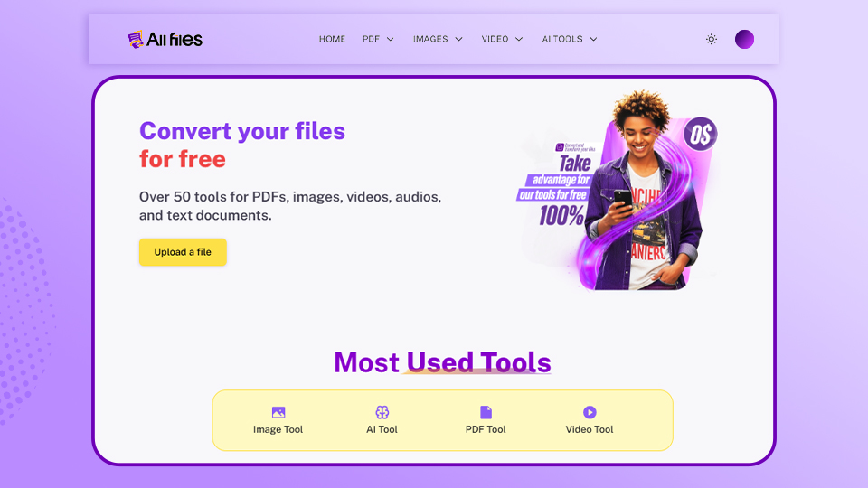Click the Image Tool picture icon
Image resolution: width=868 pixels, height=488 pixels.
pyautogui.click(x=278, y=412)
